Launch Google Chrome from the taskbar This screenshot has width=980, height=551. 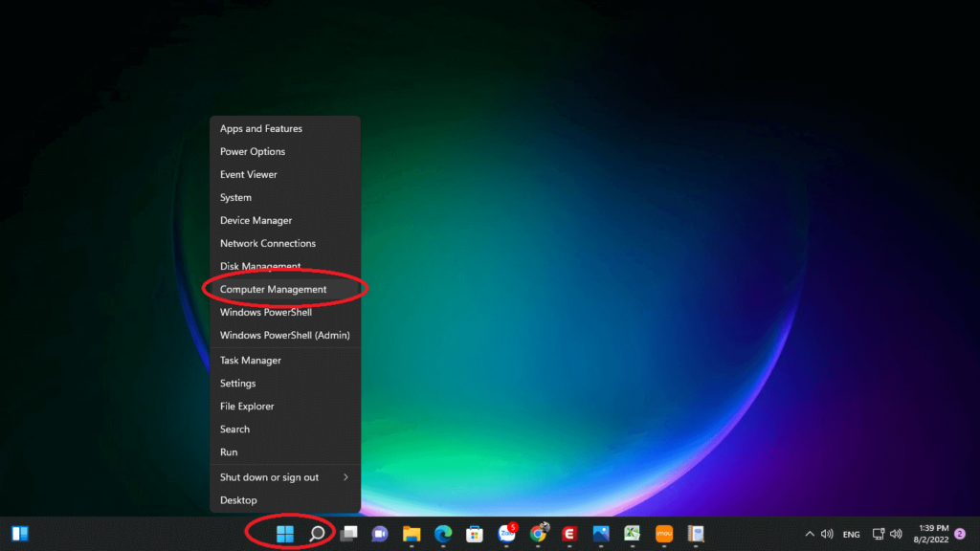(x=538, y=534)
